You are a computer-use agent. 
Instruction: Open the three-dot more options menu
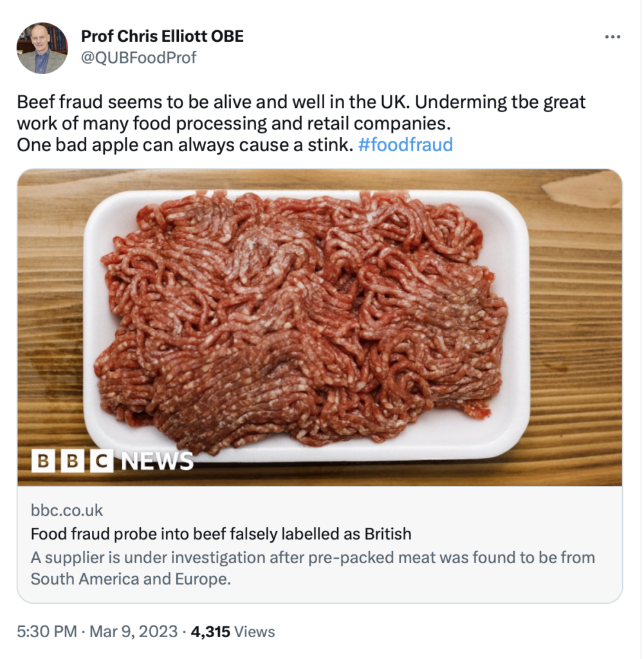coord(612,37)
